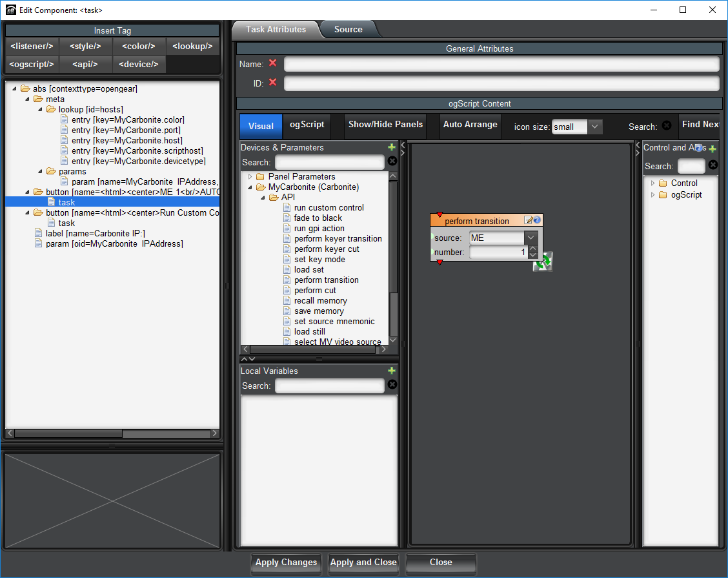Click the Apply and Close button
Screen dimensions: 728x578
[363, 563]
